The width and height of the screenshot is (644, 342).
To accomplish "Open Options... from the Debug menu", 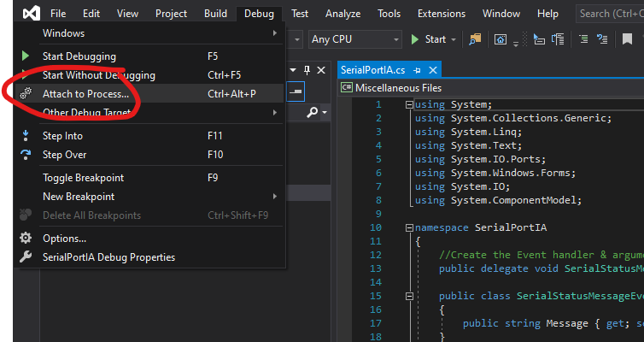I will tap(149, 239).
